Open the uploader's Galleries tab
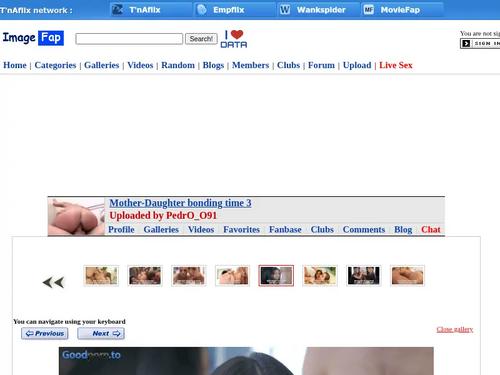500x375 pixels. 161,230
